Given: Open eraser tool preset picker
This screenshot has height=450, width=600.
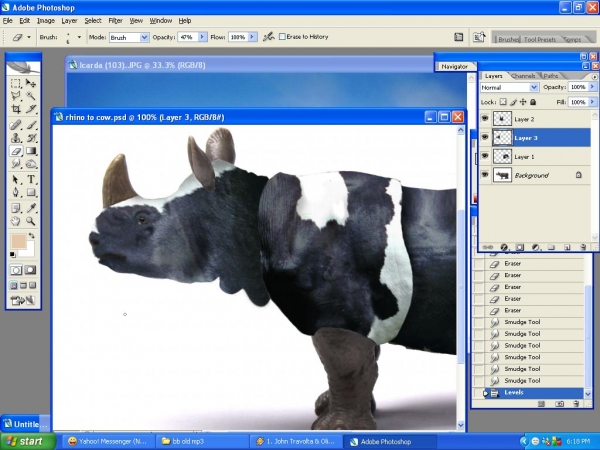Looking at the screenshot, I should [29, 37].
